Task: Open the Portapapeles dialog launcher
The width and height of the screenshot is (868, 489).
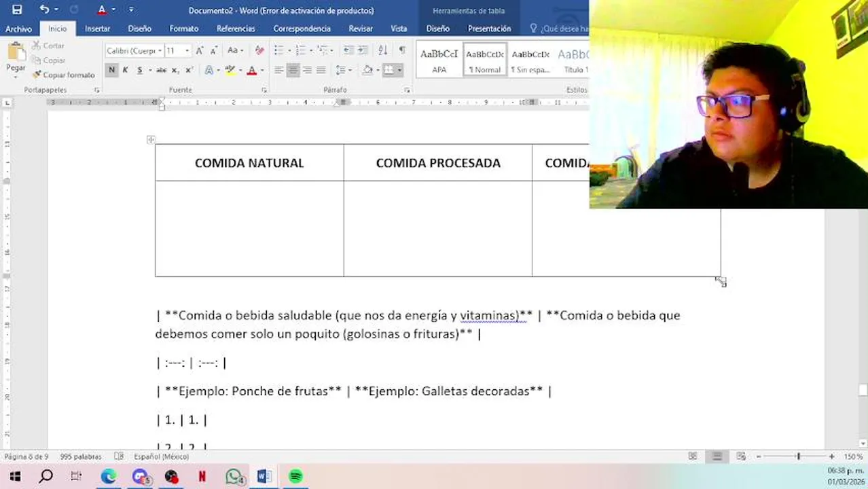Action: 97,90
